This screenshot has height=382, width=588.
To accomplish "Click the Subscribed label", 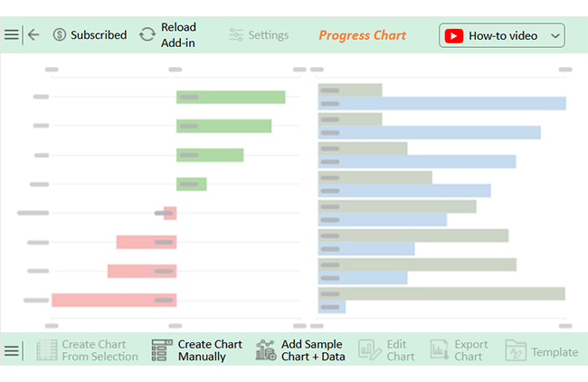I will coord(99,35).
